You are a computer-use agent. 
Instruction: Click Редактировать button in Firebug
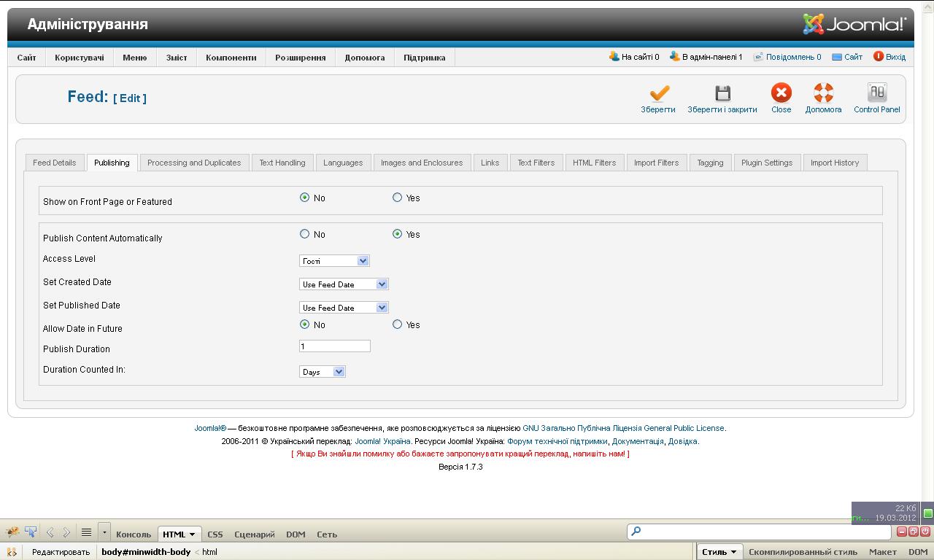pos(61,552)
